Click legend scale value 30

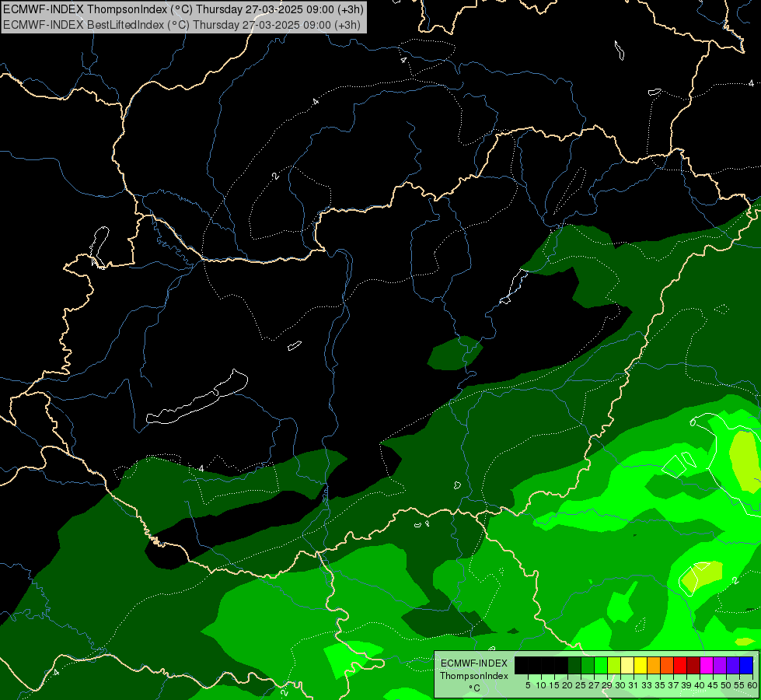coord(620,685)
